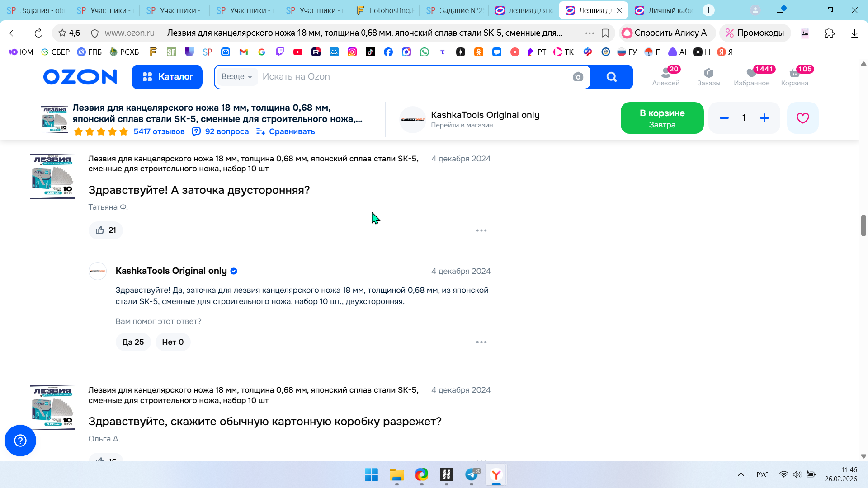Open the Заказы orders icon
Image resolution: width=868 pixels, height=488 pixels.
click(x=708, y=76)
